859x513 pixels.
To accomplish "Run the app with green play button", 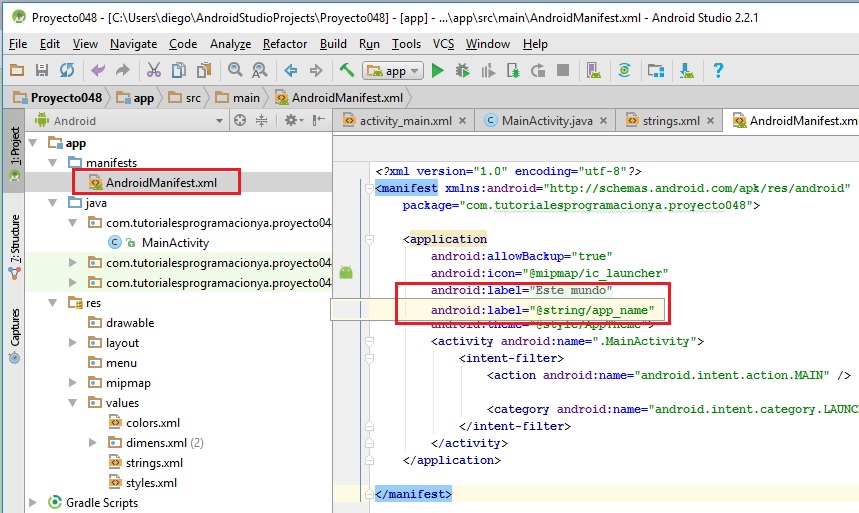I will pos(437,71).
